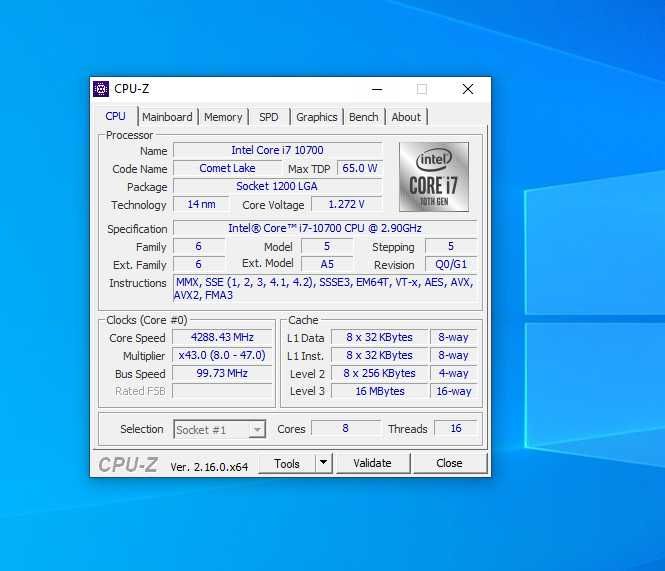665x571 pixels.
Task: Click the CPU-Z app icon in title bar
Action: [101, 89]
